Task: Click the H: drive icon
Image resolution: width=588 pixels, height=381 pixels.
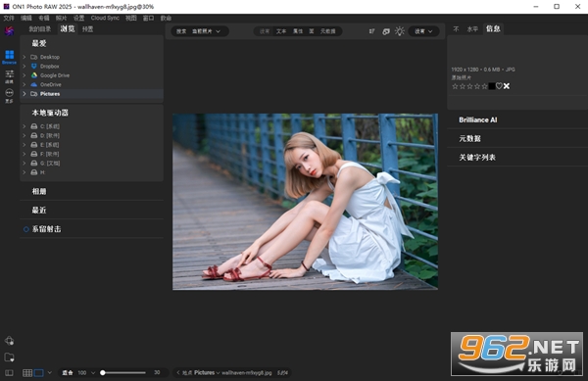Action: point(34,172)
